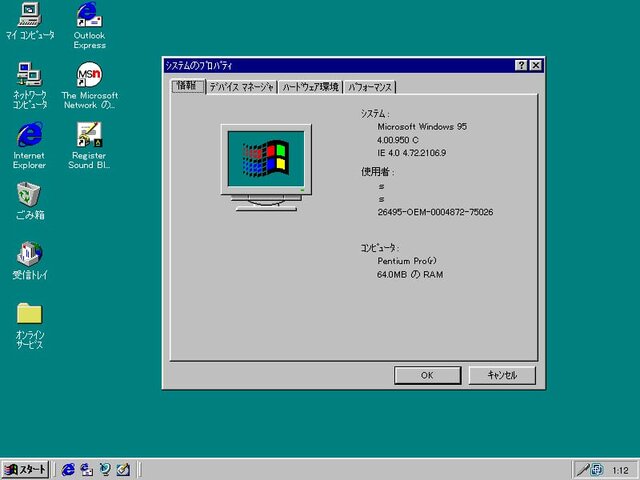640x480 pixels.
Task: Launch Outlook Express from Quick Launch bar
Action: pos(87,469)
